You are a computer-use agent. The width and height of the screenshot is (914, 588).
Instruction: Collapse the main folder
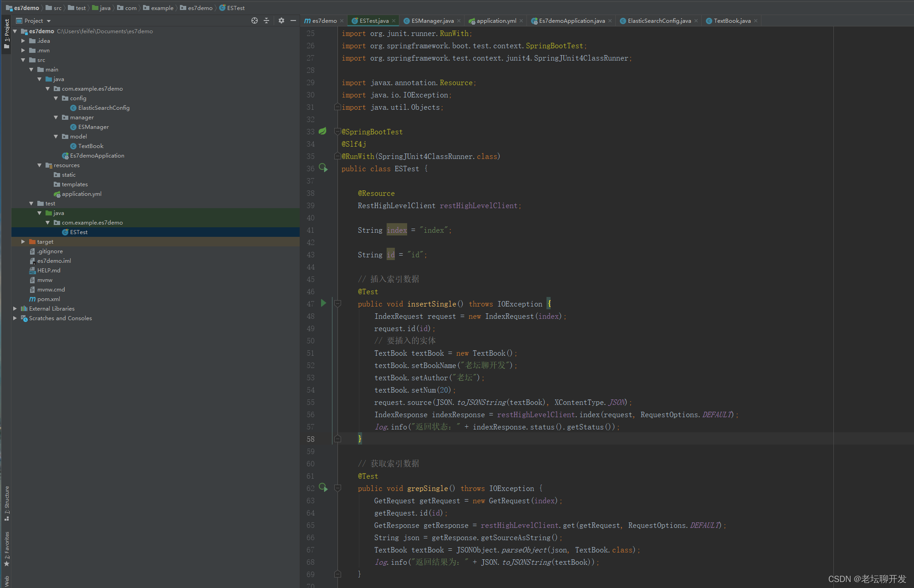(31, 70)
